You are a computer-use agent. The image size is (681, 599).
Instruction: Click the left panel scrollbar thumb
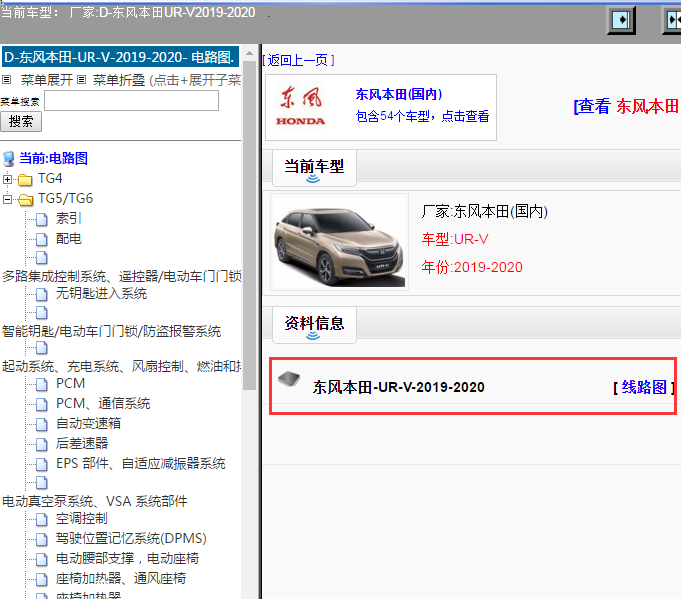tap(249, 225)
